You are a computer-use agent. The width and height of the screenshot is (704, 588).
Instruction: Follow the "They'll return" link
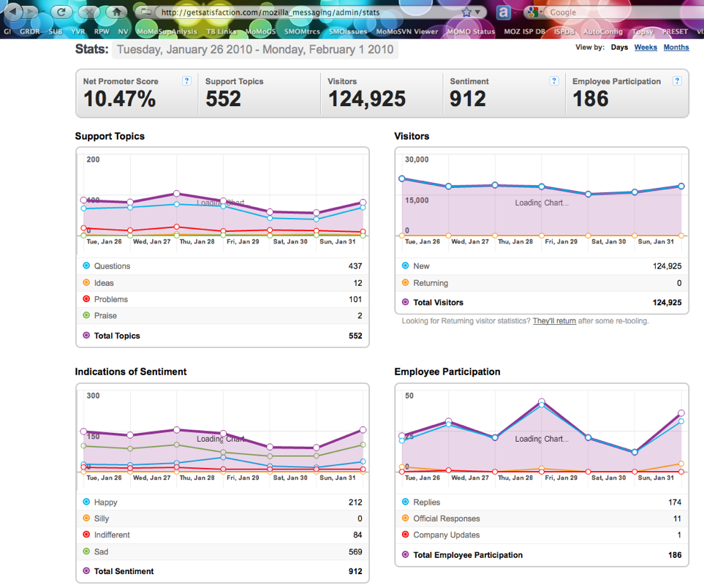point(554,321)
